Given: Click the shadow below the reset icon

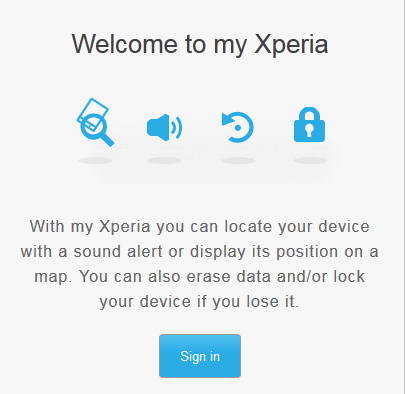Looking at the screenshot, I should (x=238, y=161).
